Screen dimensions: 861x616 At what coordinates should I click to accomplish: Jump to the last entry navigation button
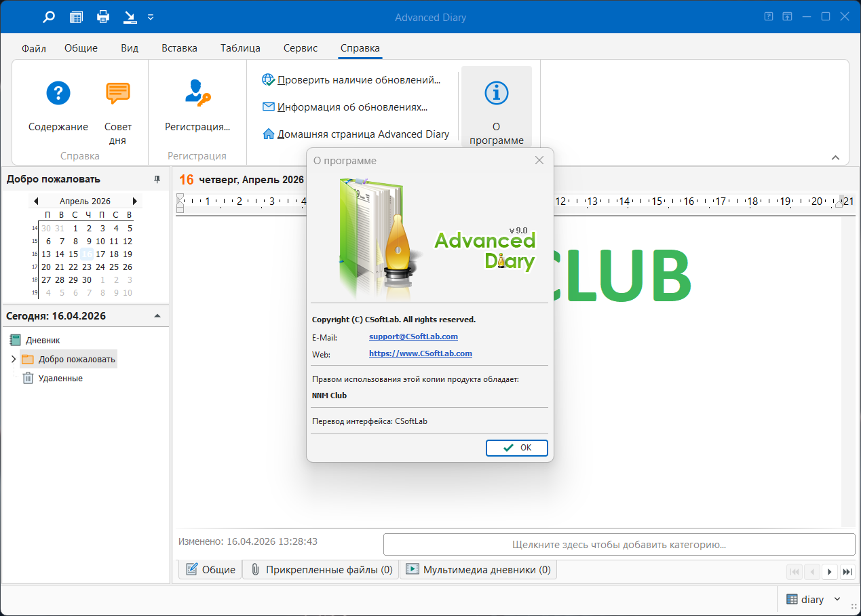(x=847, y=572)
